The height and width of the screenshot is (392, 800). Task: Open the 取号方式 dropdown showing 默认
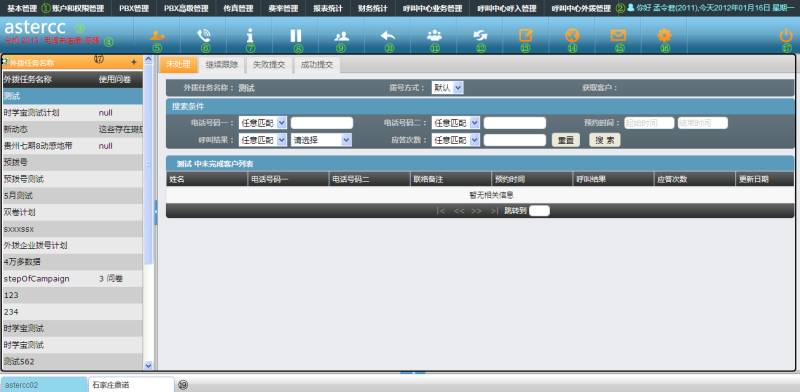(x=447, y=88)
